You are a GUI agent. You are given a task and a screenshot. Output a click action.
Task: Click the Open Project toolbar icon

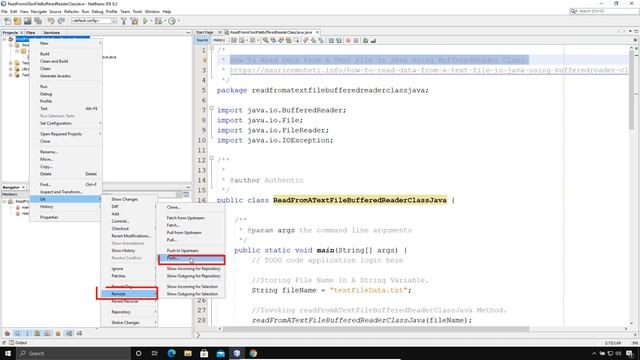[27, 21]
